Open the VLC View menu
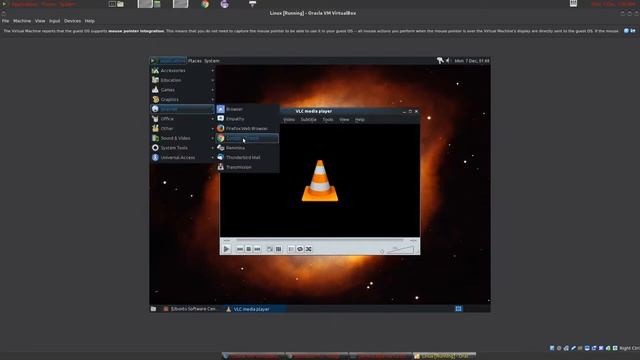This screenshot has width=640, height=360. 344,120
